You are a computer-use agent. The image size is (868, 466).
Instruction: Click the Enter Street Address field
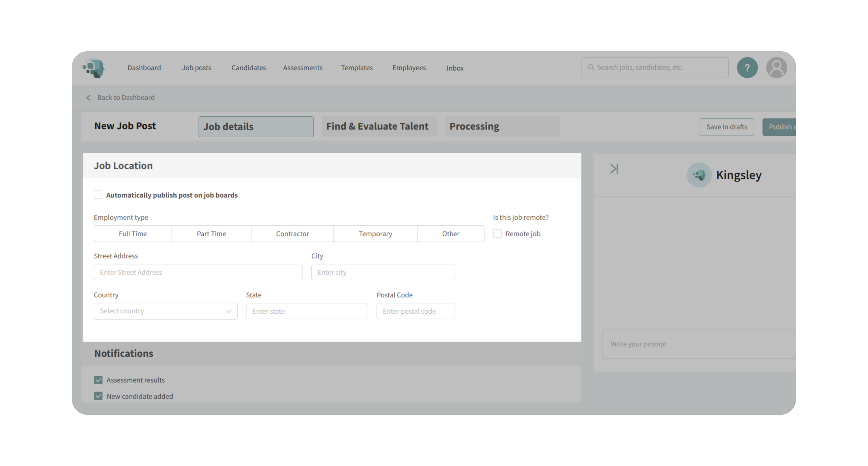[198, 273]
